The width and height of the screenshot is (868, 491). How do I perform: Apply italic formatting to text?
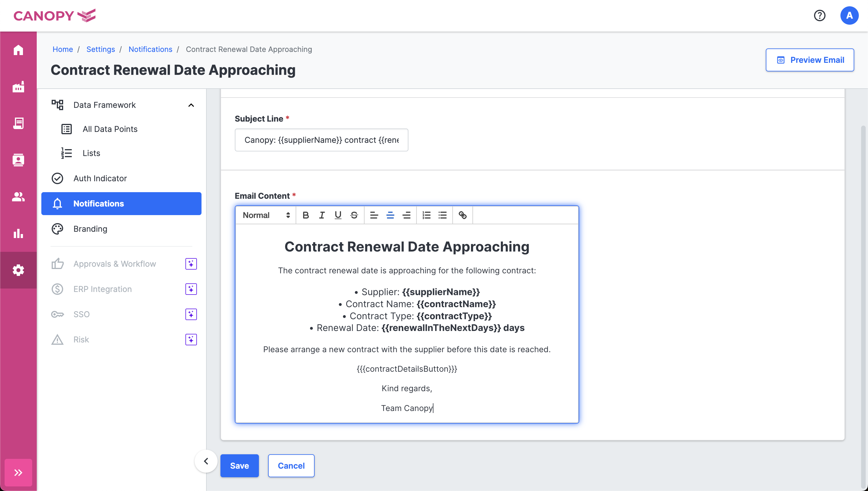(321, 215)
